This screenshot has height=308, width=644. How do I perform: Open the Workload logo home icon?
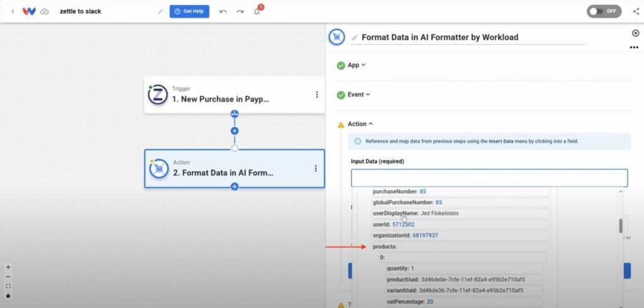tap(29, 11)
